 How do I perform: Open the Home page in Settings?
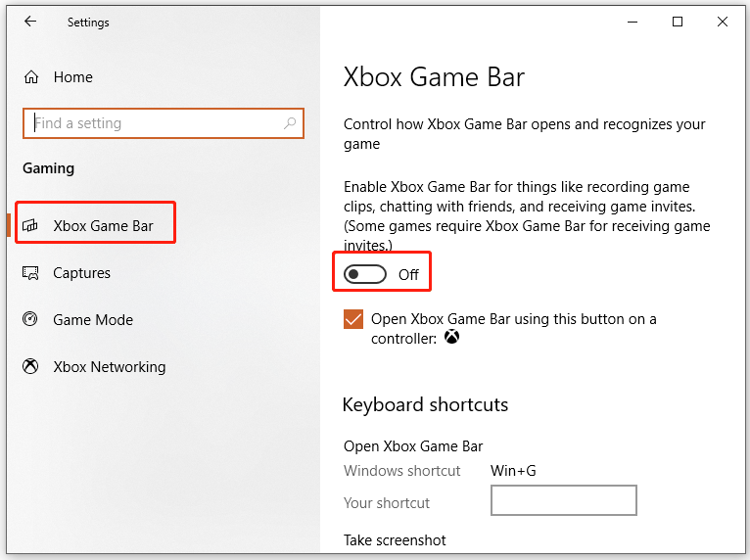point(72,77)
